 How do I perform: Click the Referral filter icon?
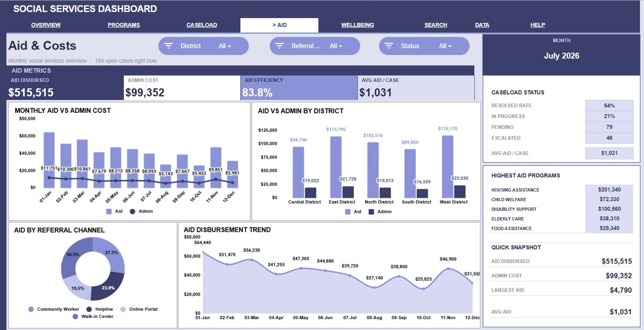279,46
